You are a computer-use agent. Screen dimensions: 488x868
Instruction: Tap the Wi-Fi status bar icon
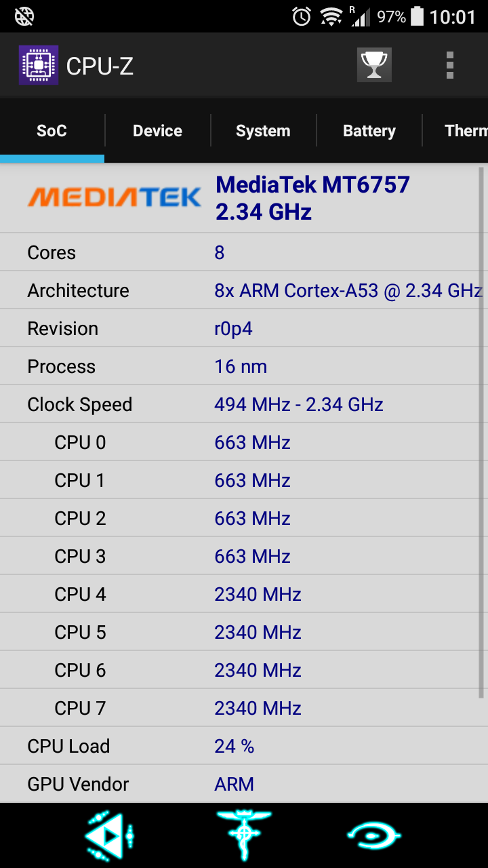click(x=331, y=16)
